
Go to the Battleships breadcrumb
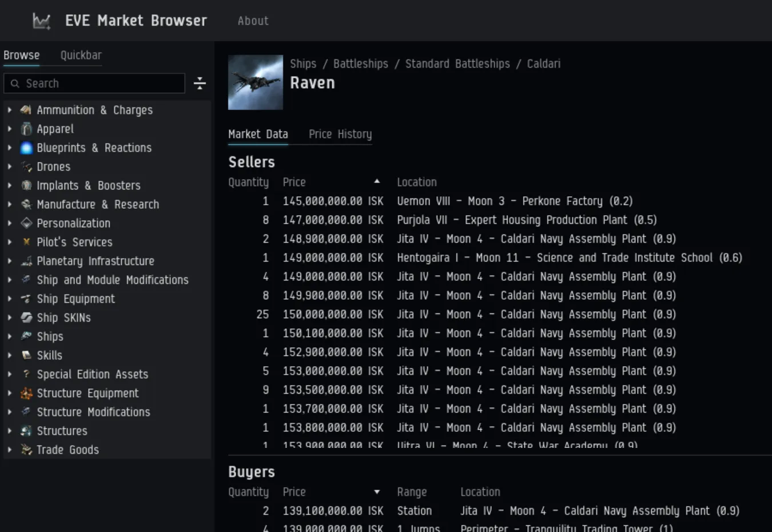361,63
